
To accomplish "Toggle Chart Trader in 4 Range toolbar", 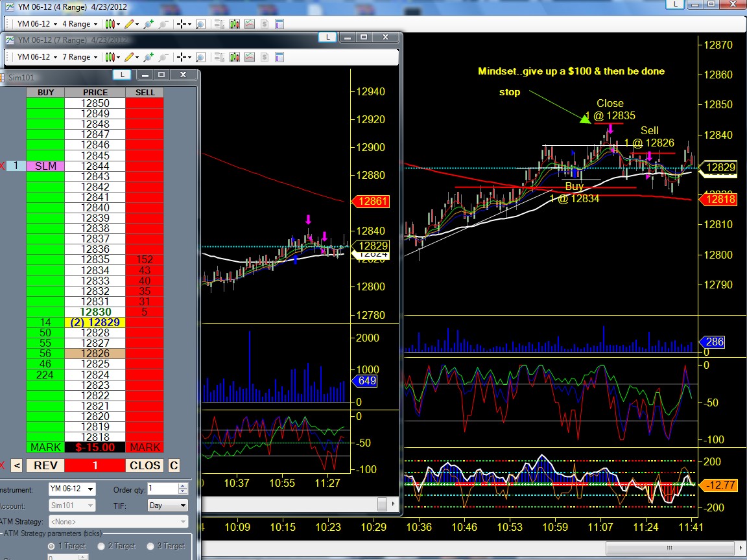I will pyautogui.click(x=234, y=24).
